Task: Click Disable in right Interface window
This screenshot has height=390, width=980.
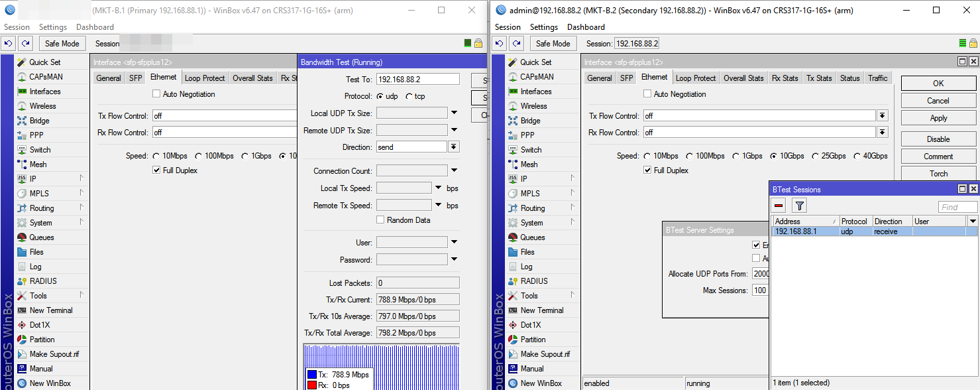Action: pos(938,139)
